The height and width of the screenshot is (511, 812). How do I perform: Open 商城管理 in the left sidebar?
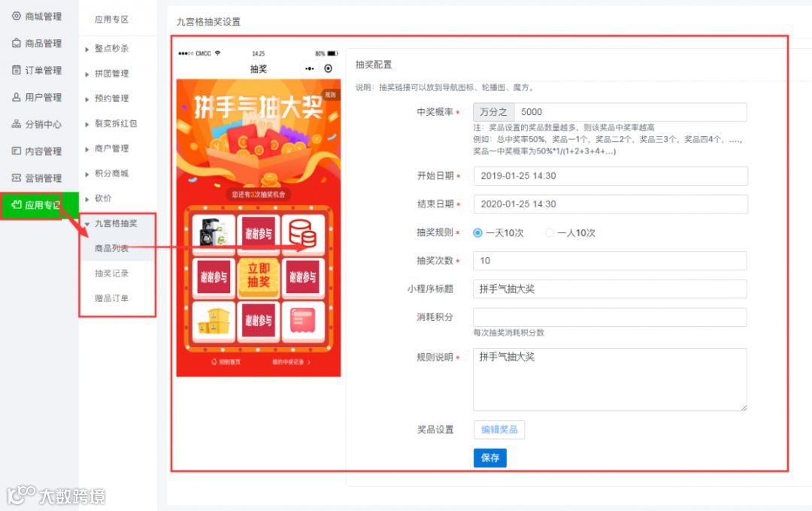click(x=37, y=16)
